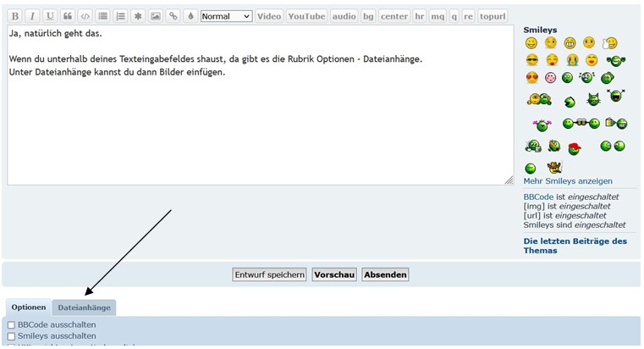Open the font size Normal dropdown
644x349 pixels.
[x=226, y=16]
